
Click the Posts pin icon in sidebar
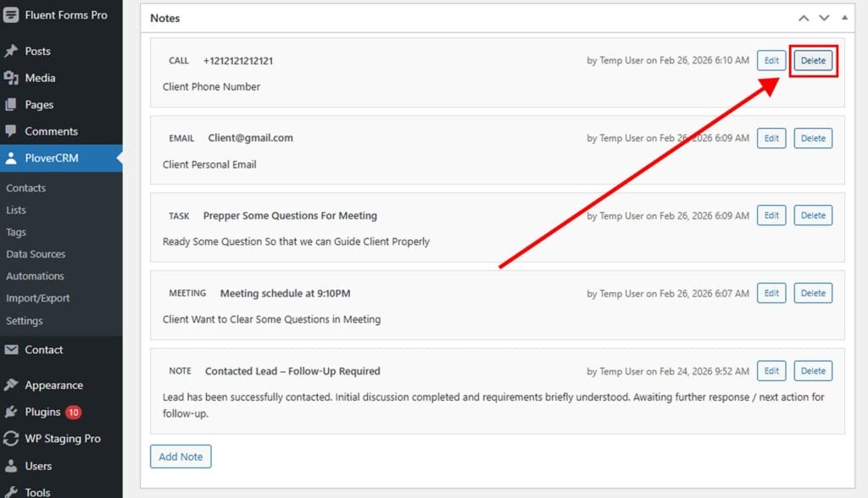pos(11,51)
